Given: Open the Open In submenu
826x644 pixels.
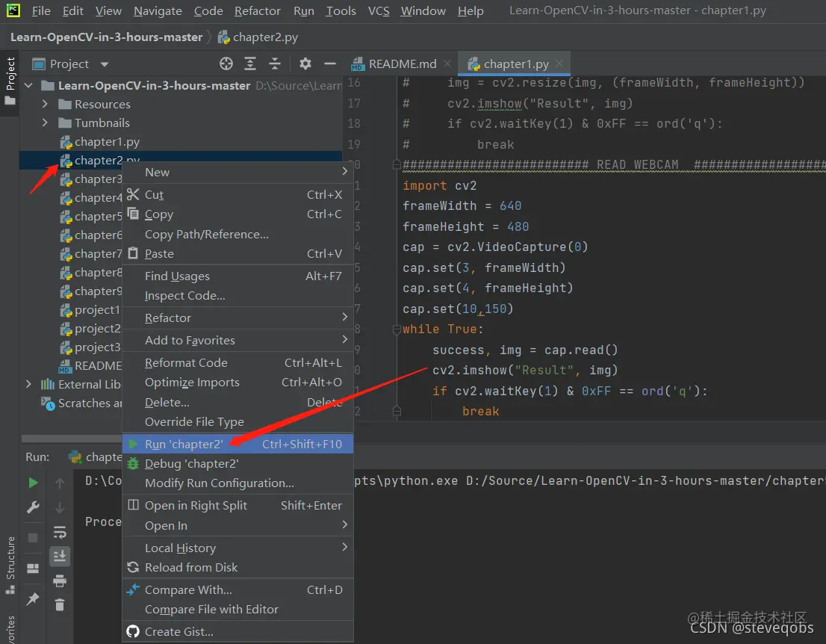Looking at the screenshot, I should (237, 525).
